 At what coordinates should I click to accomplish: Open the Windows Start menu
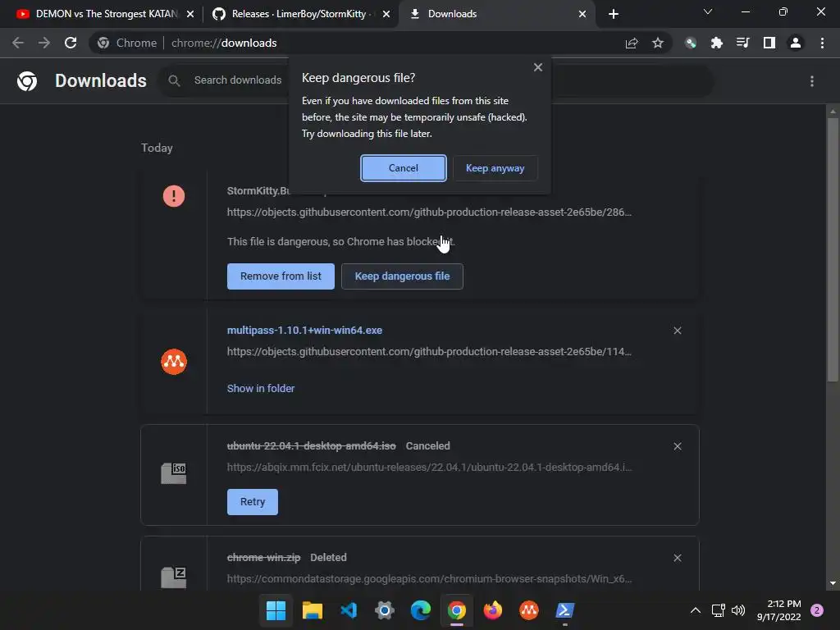click(276, 610)
